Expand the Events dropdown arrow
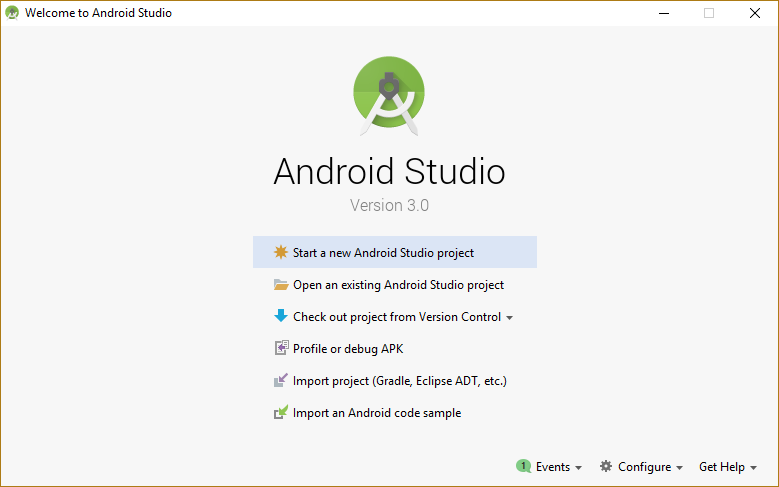Viewport: 779px width, 487px height. (578, 468)
